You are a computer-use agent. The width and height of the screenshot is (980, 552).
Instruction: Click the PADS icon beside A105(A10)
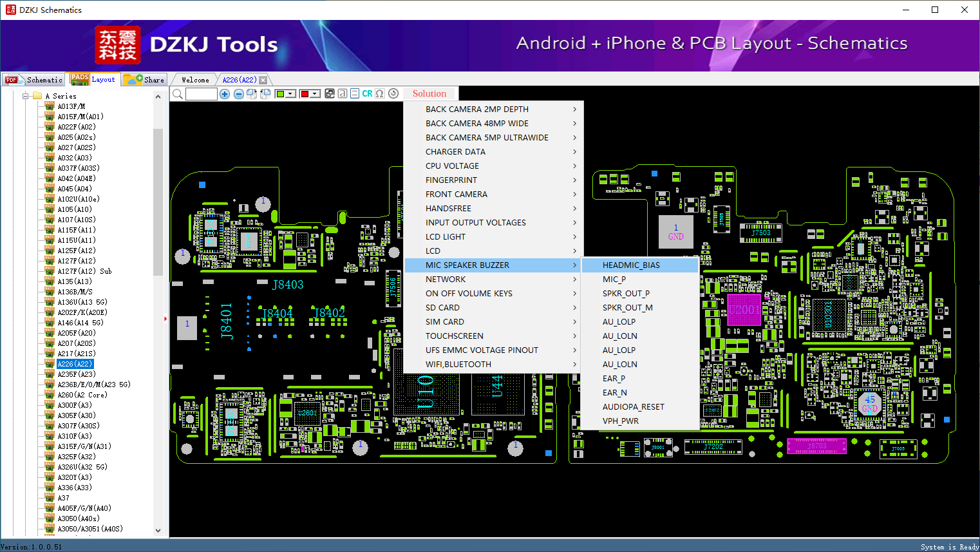click(50, 209)
